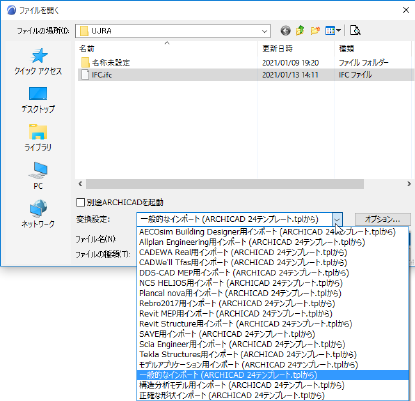Choose モデルアプリケーション用インポート option
Image resolution: width=415 pixels, height=401 pixels.
point(273,365)
